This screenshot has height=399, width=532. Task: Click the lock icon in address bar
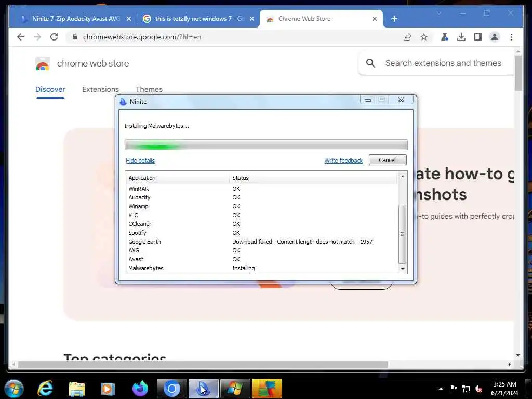(75, 37)
